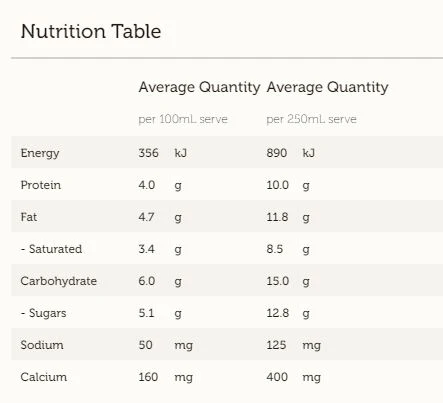Select the 400 mg calcium value
Screen dimensions: 443x403
pos(294,377)
